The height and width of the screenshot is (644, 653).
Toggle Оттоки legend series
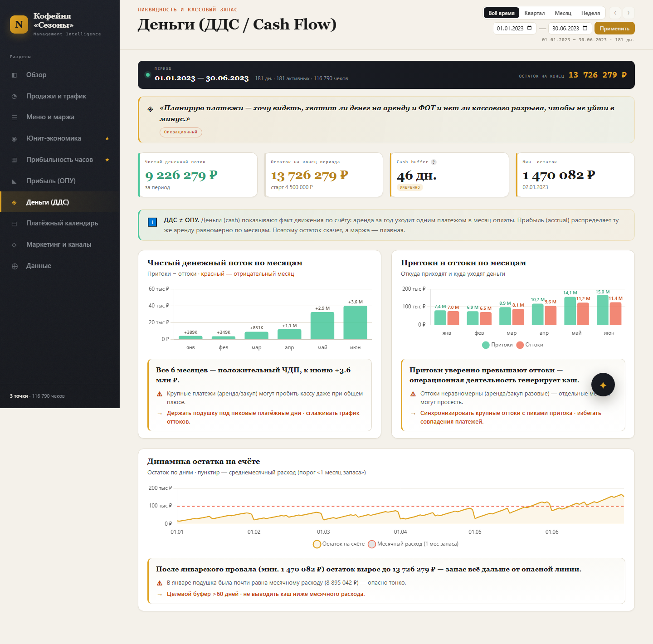[x=530, y=345]
